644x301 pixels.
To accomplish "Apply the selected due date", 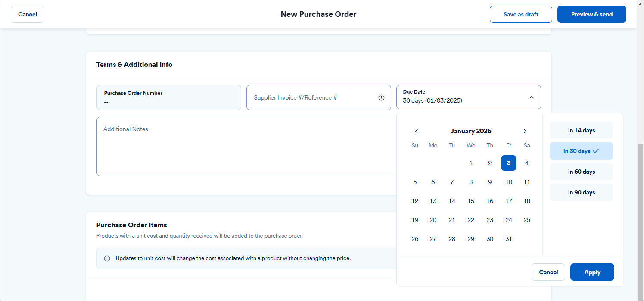I will coord(592,272).
